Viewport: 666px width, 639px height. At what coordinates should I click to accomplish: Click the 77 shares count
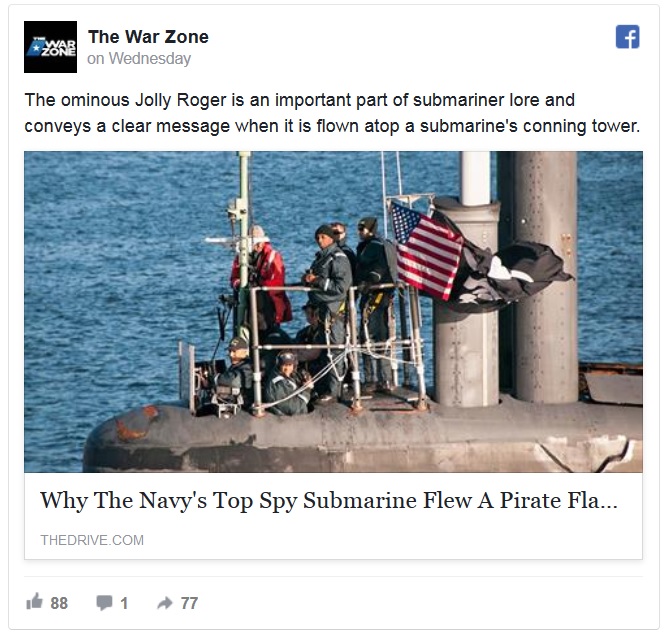pos(189,603)
